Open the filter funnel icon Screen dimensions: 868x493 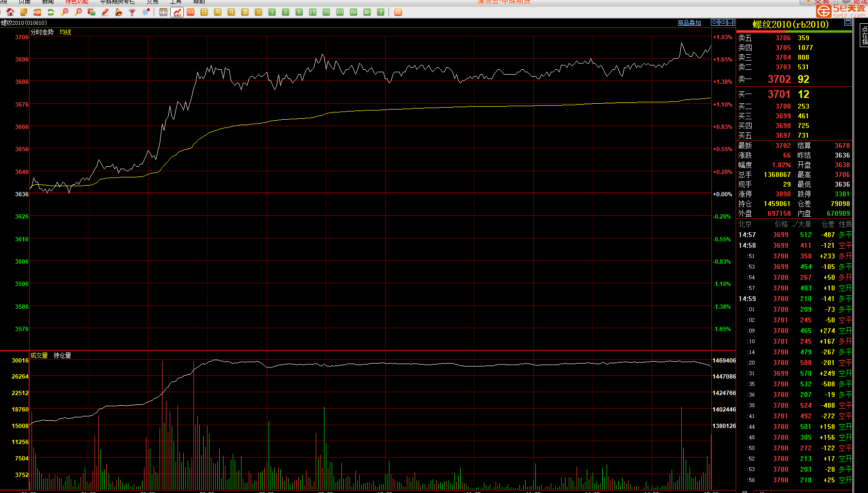[x=132, y=12]
